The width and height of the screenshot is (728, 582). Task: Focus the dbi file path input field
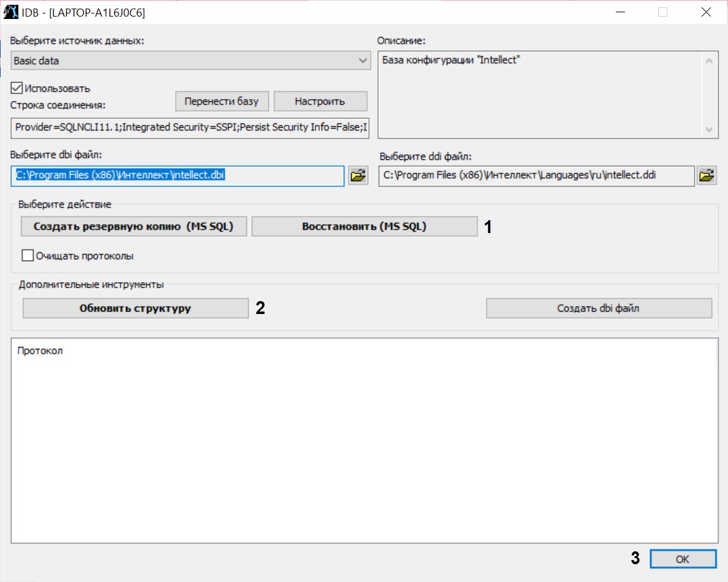click(178, 176)
